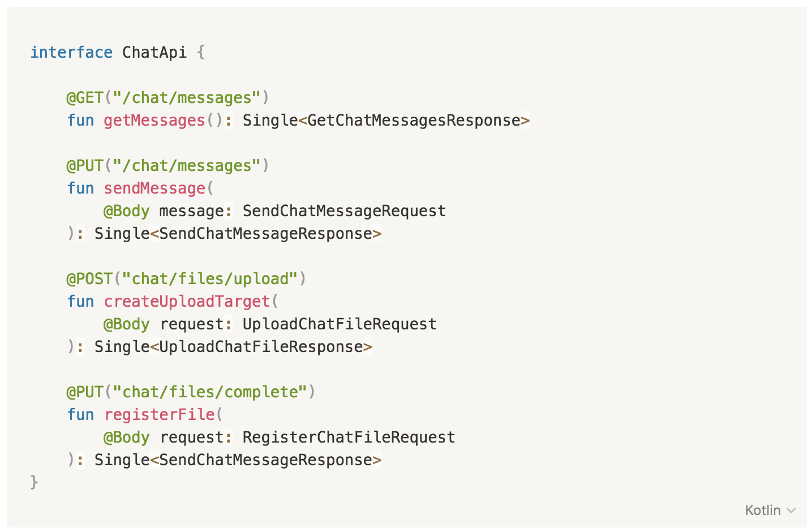Click the ChatApi interface name
The height and width of the screenshot is (532, 807).
154,52
